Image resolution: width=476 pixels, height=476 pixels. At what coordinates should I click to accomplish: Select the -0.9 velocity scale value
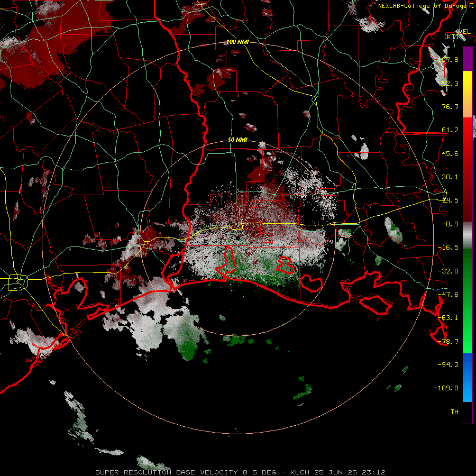point(450,224)
